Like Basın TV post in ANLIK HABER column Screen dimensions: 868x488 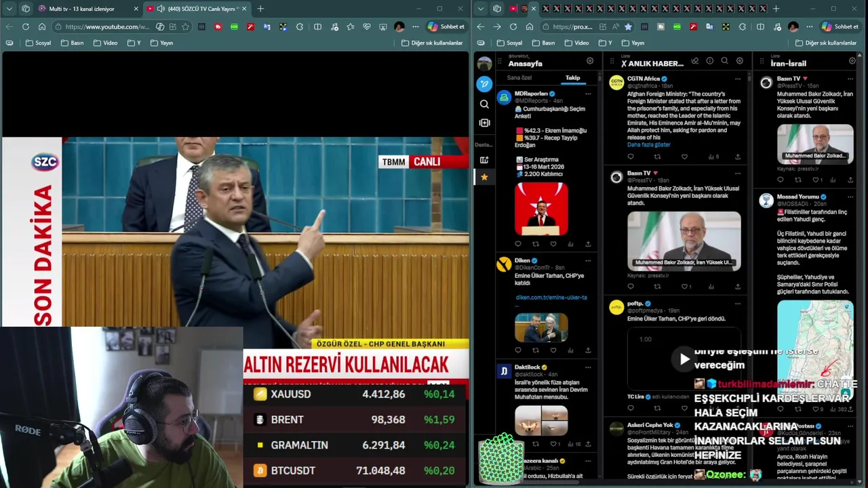[686, 287]
